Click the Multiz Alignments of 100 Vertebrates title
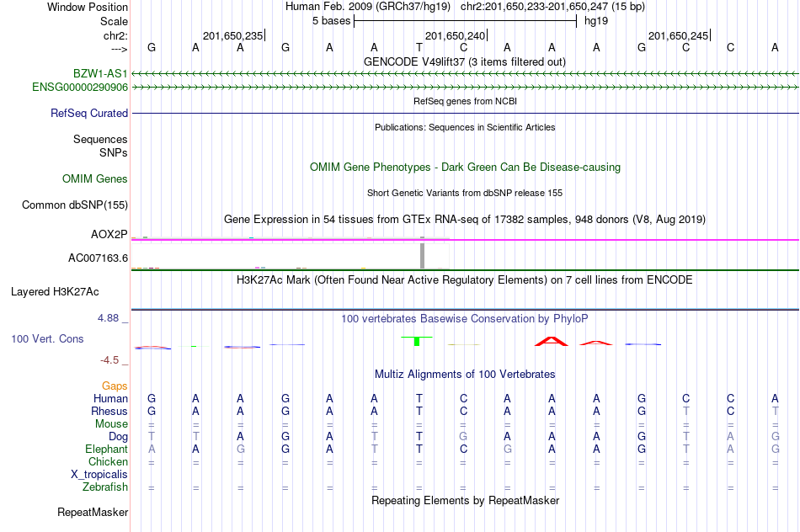Screen dimensions: 800x532 [465, 375]
